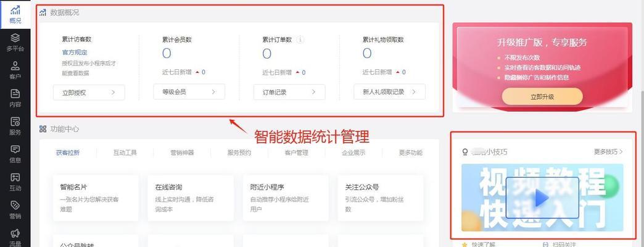This screenshot has height=247, width=644.
Task: Click the 订单记录 button
Action: click(x=289, y=92)
